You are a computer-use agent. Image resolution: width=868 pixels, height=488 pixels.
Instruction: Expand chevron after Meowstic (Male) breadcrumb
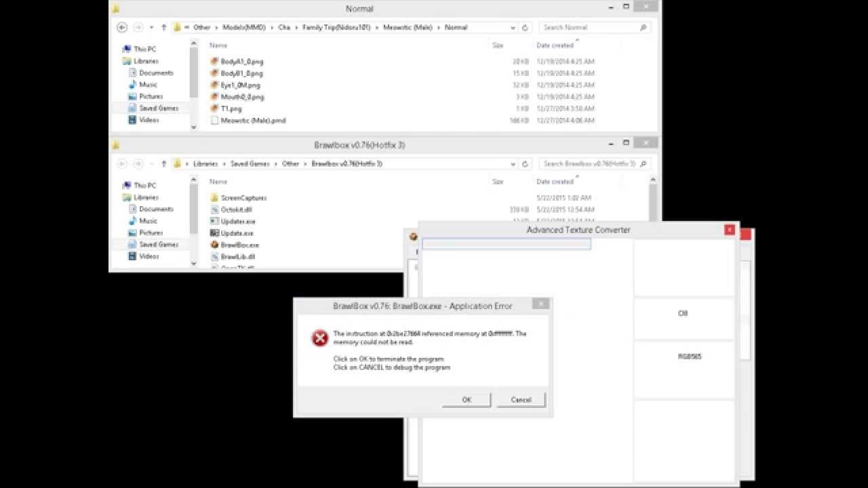[438, 28]
